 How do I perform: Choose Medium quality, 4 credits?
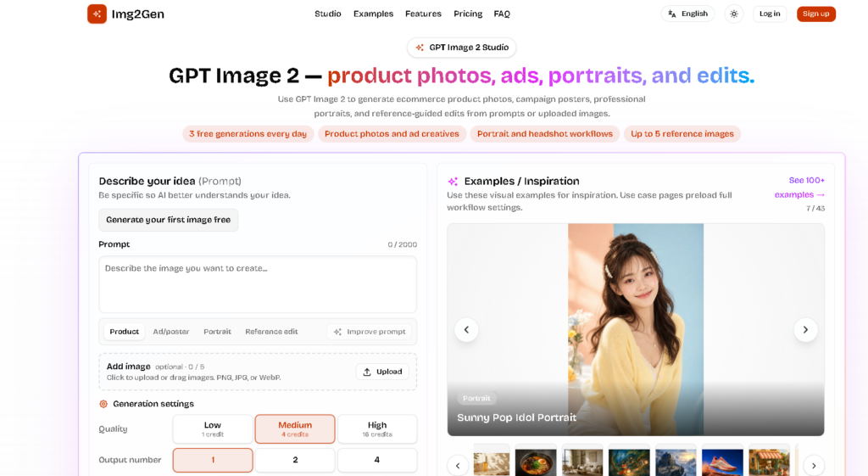pyautogui.click(x=295, y=428)
